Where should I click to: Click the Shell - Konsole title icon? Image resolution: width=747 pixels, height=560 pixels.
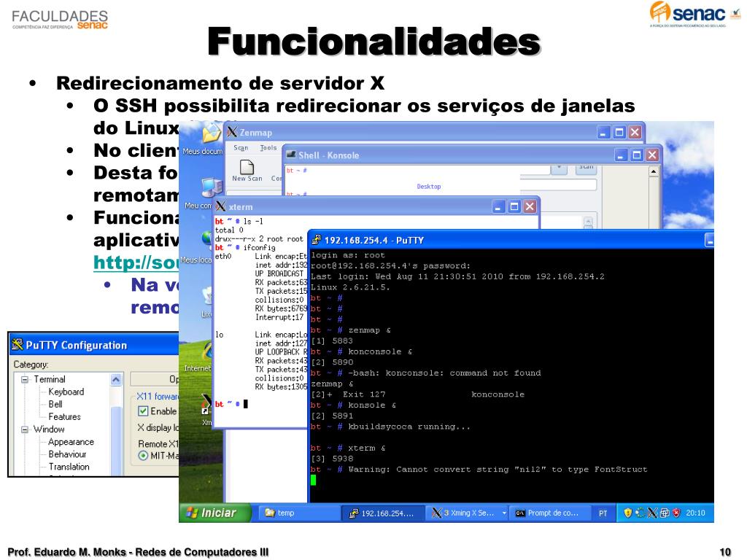[290, 155]
